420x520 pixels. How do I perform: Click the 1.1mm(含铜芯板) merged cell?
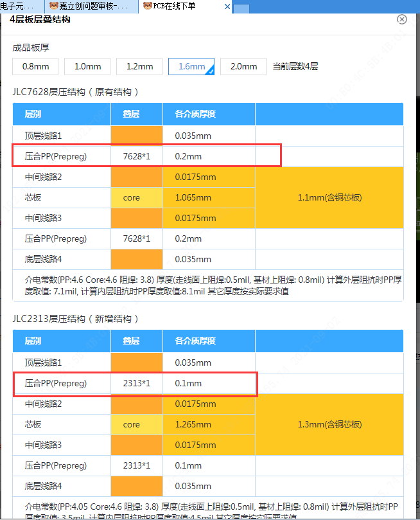pyautogui.click(x=329, y=197)
